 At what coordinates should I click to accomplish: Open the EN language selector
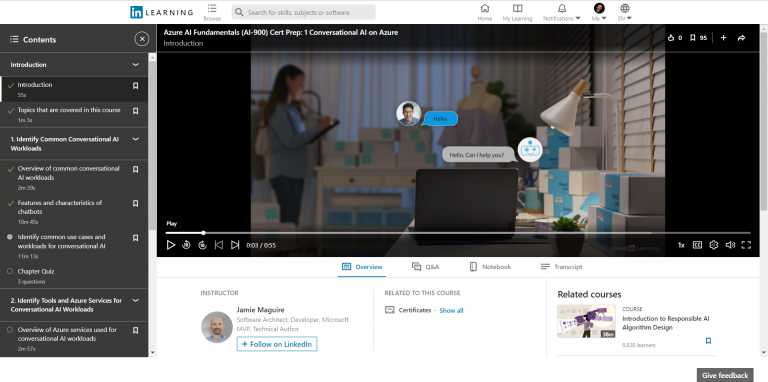[624, 12]
